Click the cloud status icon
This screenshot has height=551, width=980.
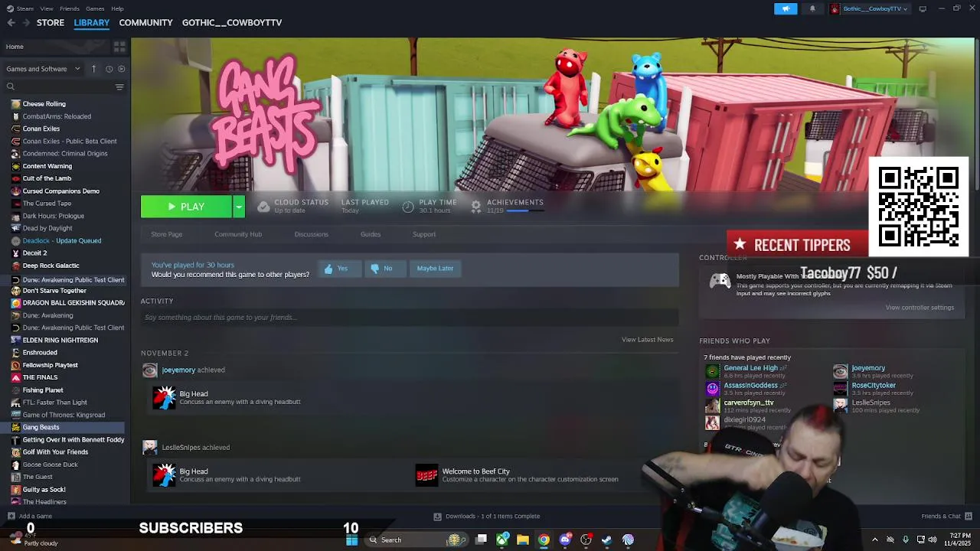point(263,207)
